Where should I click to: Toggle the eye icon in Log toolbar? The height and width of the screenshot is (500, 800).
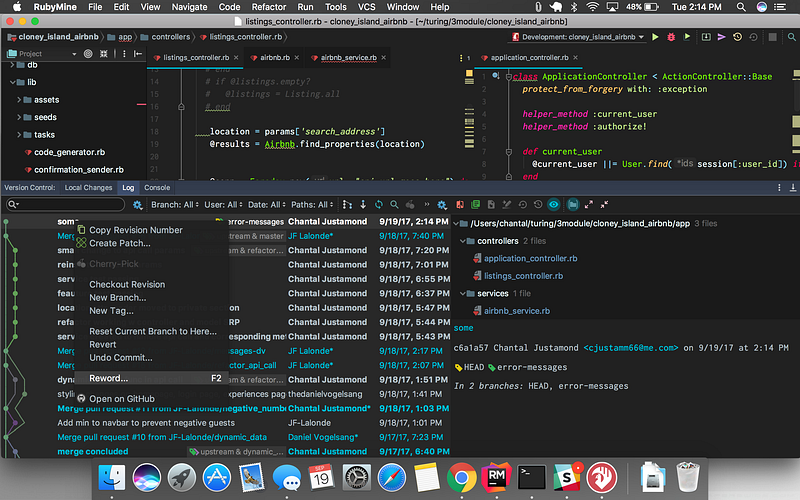pyautogui.click(x=553, y=204)
